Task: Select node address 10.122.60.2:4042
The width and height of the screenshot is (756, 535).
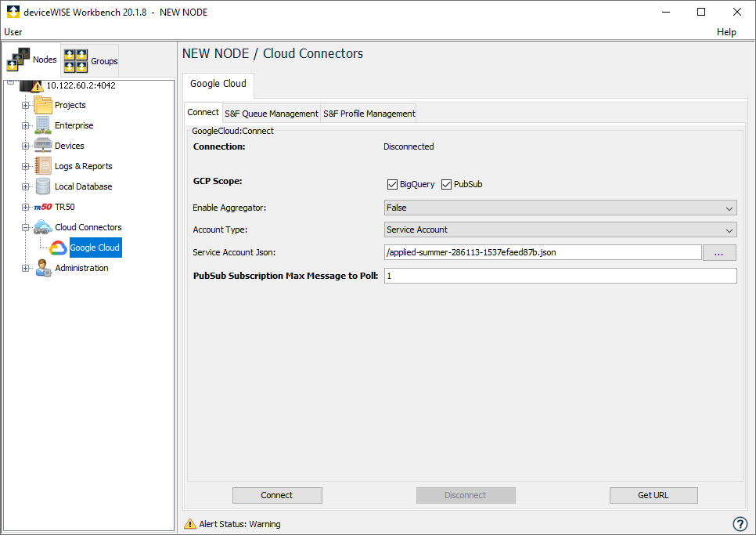Action: (x=81, y=85)
